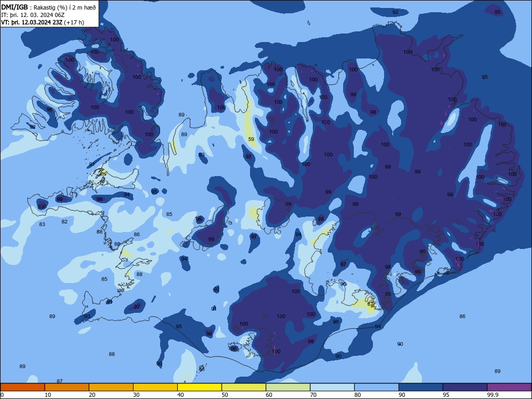Click the '83' humidity value on the map
This screenshot has height=399, width=532.
click(x=42, y=225)
